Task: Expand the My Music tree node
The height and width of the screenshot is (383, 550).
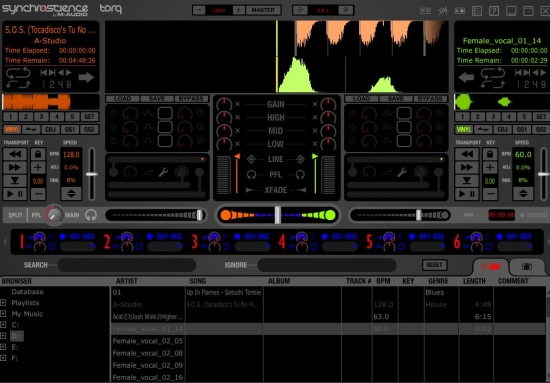Action: point(3,314)
